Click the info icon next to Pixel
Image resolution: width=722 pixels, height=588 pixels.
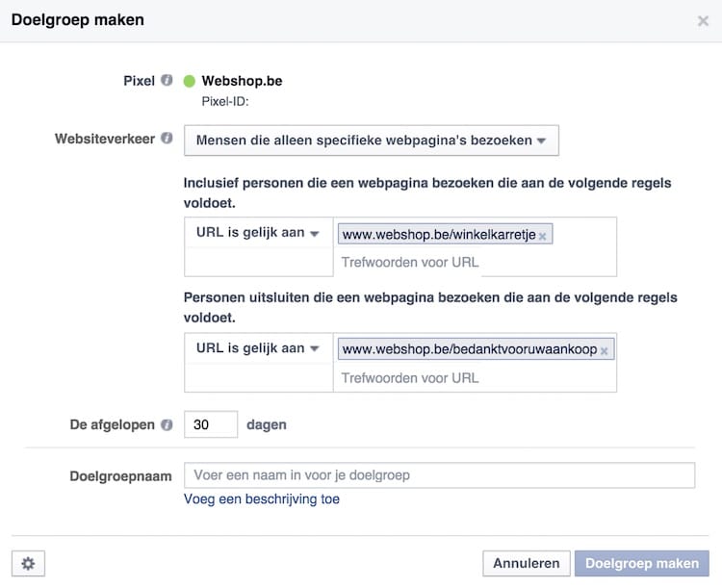(167, 81)
